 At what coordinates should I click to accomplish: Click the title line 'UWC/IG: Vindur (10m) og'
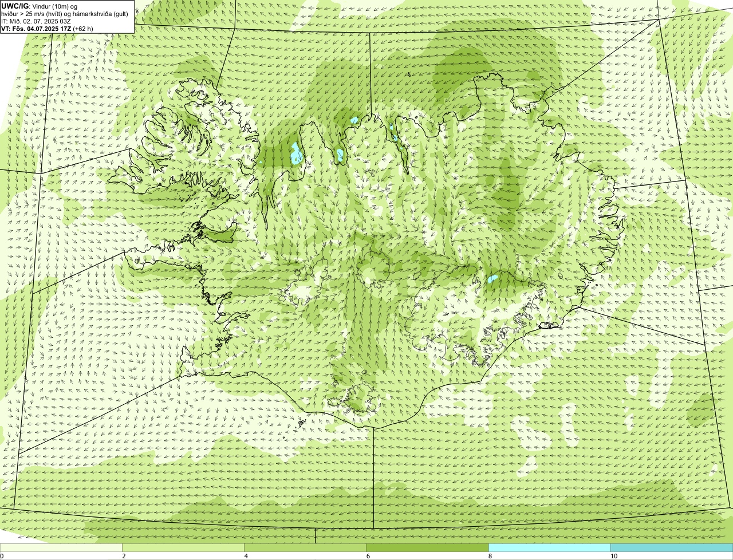39,6
